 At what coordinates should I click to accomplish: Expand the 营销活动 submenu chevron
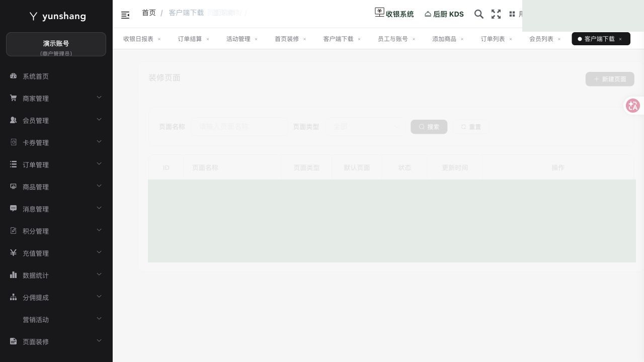click(99, 319)
